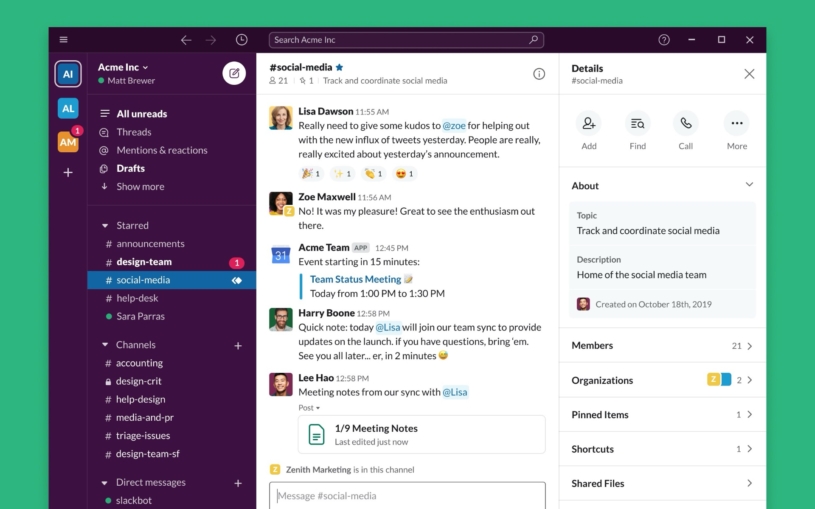The height and width of the screenshot is (509, 815).
Task: Open Harry Boone's avatar
Action: [x=281, y=319]
